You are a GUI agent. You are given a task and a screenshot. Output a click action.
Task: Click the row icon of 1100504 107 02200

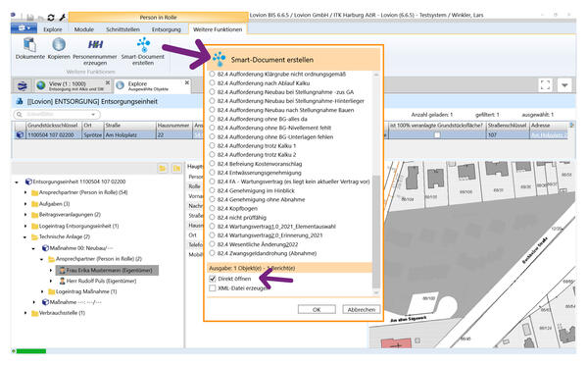(x=20, y=134)
